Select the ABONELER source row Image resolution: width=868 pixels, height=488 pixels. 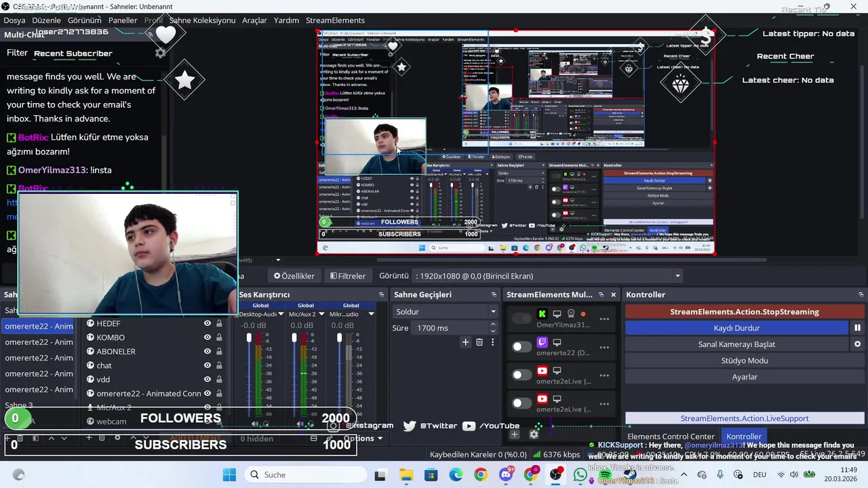[x=155, y=351]
